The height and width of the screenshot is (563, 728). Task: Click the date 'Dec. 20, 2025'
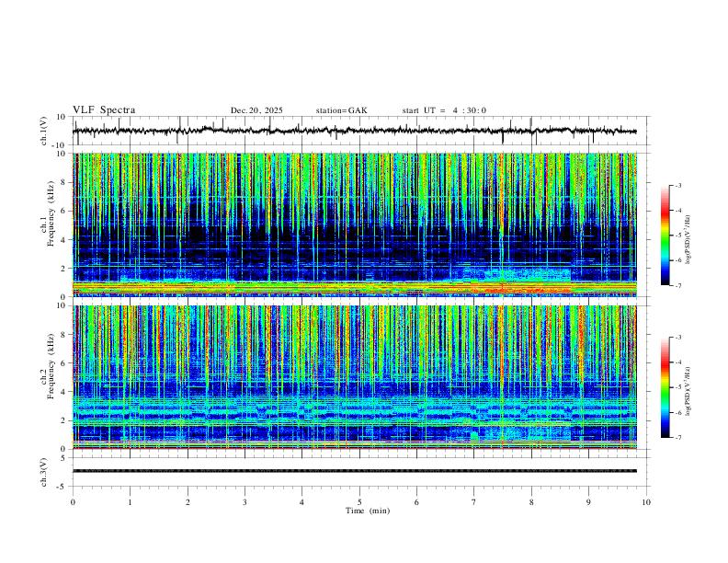256,110
